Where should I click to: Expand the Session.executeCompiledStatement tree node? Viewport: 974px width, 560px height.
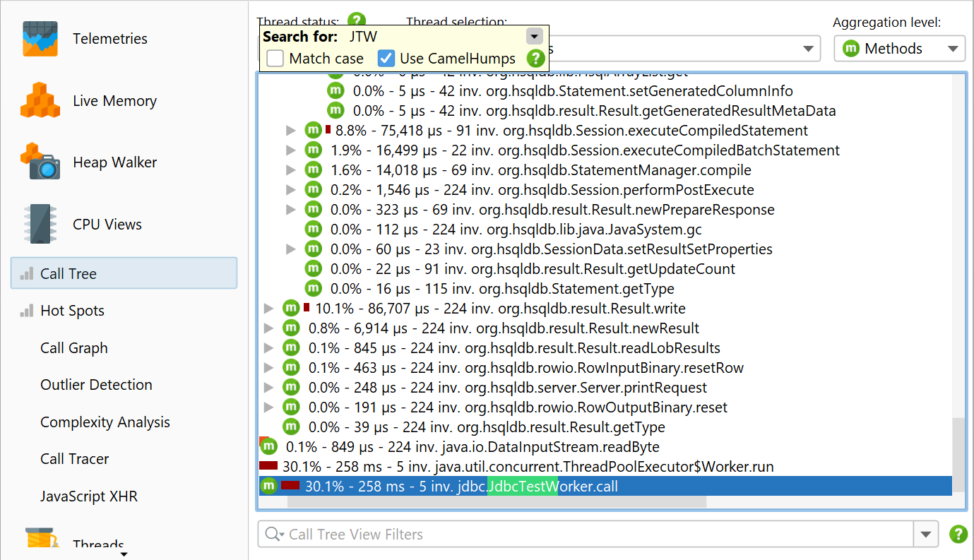click(x=290, y=131)
